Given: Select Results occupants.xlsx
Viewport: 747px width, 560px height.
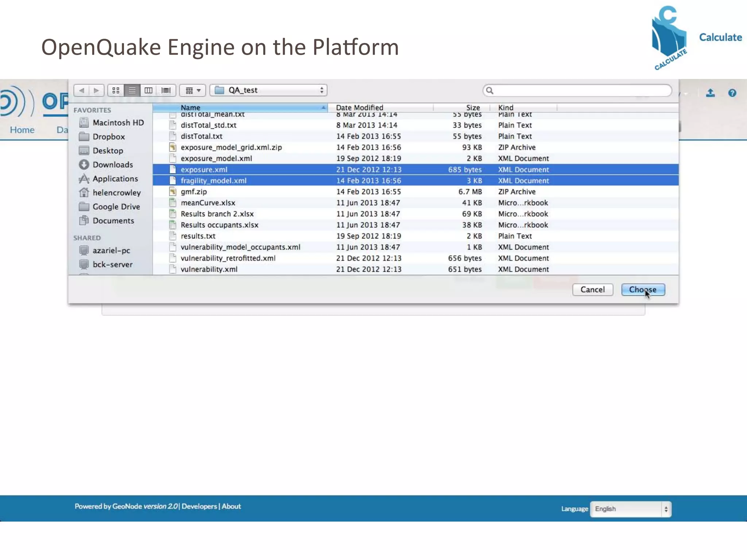Looking at the screenshot, I should coord(415,225).
